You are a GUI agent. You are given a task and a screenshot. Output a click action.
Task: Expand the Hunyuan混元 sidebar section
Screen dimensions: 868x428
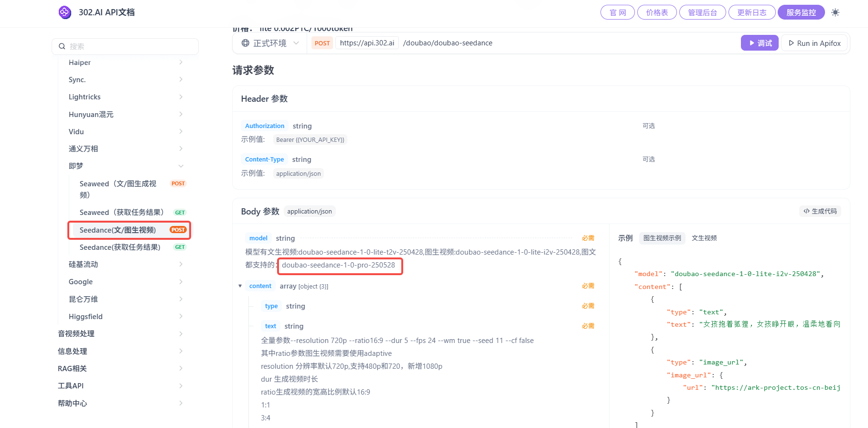coord(126,114)
